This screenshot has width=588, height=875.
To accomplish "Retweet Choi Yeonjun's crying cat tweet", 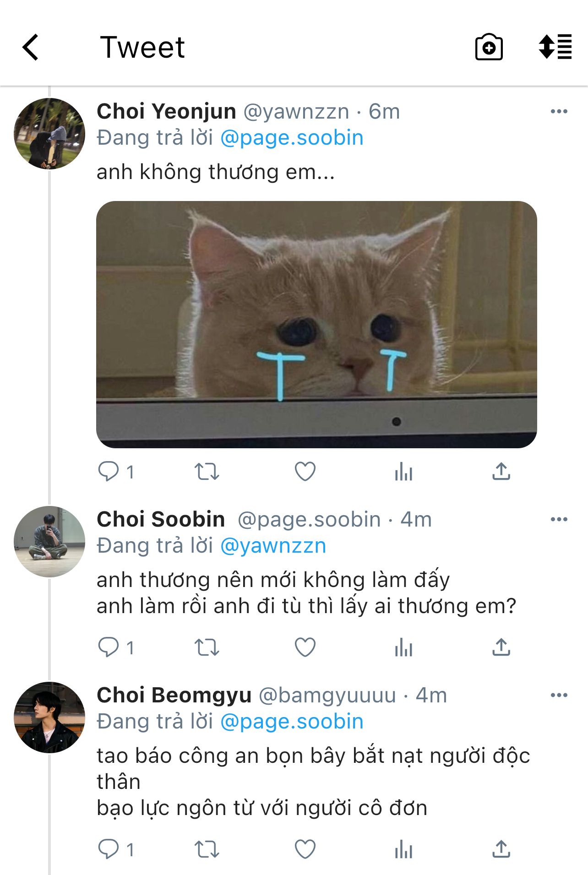I will [x=207, y=471].
